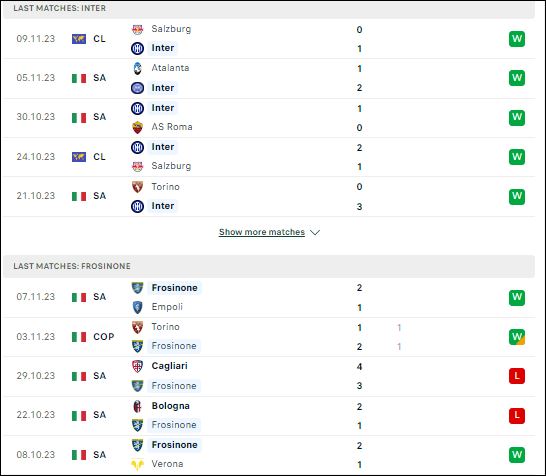
Task: Open the Salzburg team name in 24.10.23 match
Action: point(171,166)
